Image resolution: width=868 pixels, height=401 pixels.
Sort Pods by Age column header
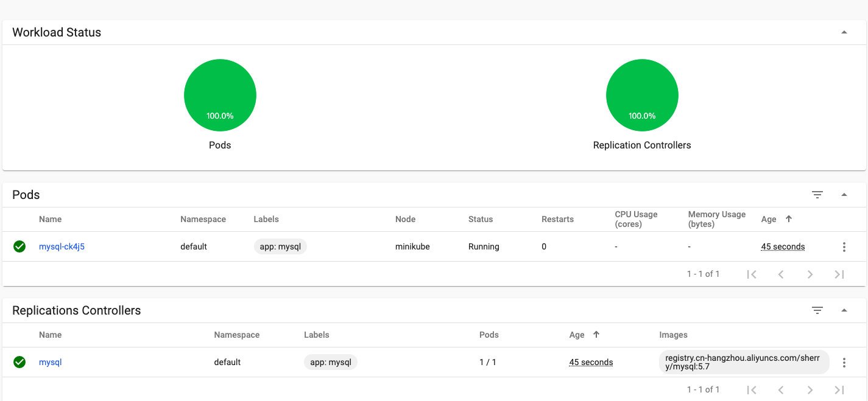coord(769,219)
